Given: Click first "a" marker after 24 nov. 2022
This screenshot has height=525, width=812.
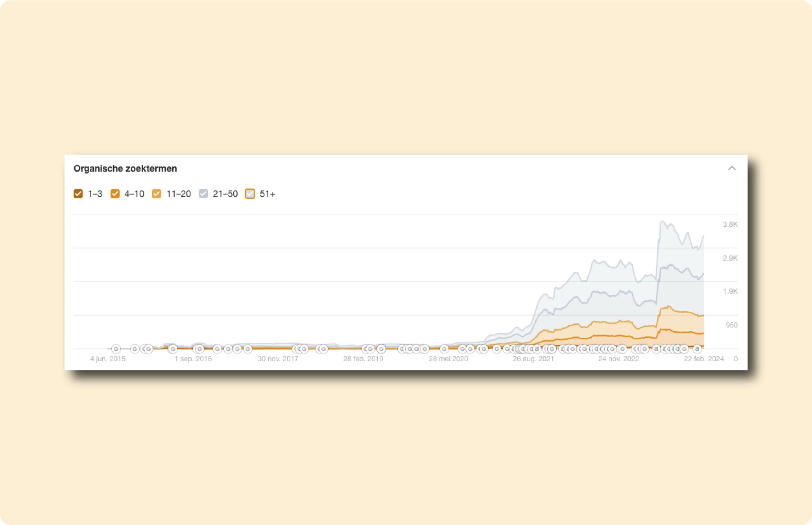Looking at the screenshot, I should [656, 349].
